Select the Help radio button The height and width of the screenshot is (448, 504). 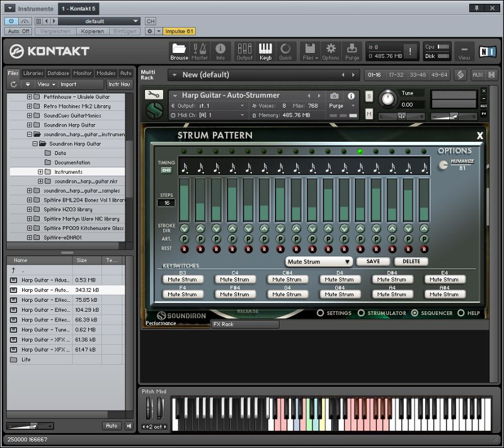click(x=461, y=313)
